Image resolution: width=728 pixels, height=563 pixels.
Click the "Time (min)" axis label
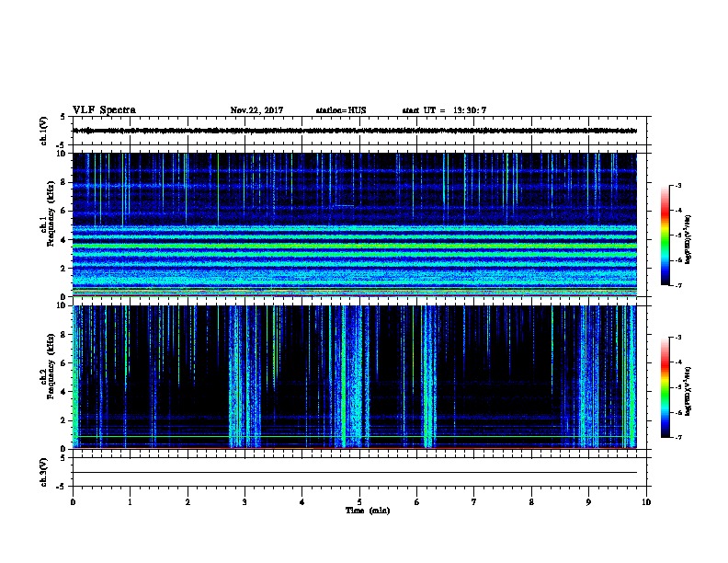[x=368, y=511]
